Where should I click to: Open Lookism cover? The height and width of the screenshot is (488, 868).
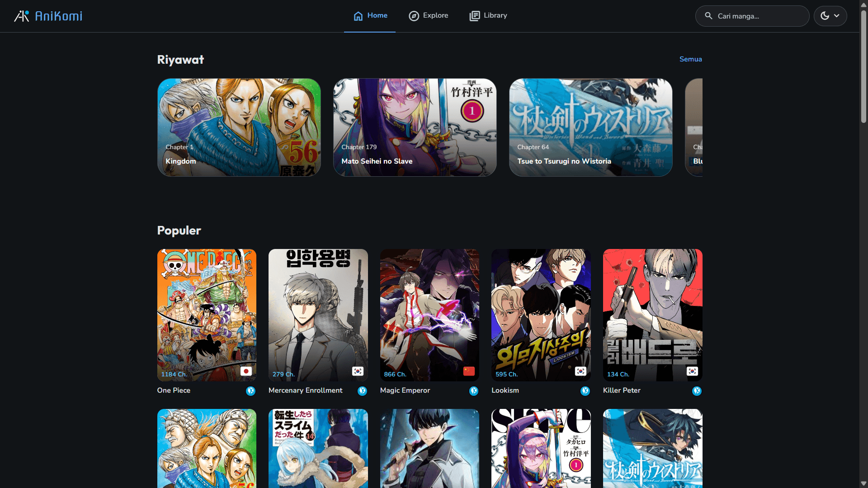(x=541, y=315)
